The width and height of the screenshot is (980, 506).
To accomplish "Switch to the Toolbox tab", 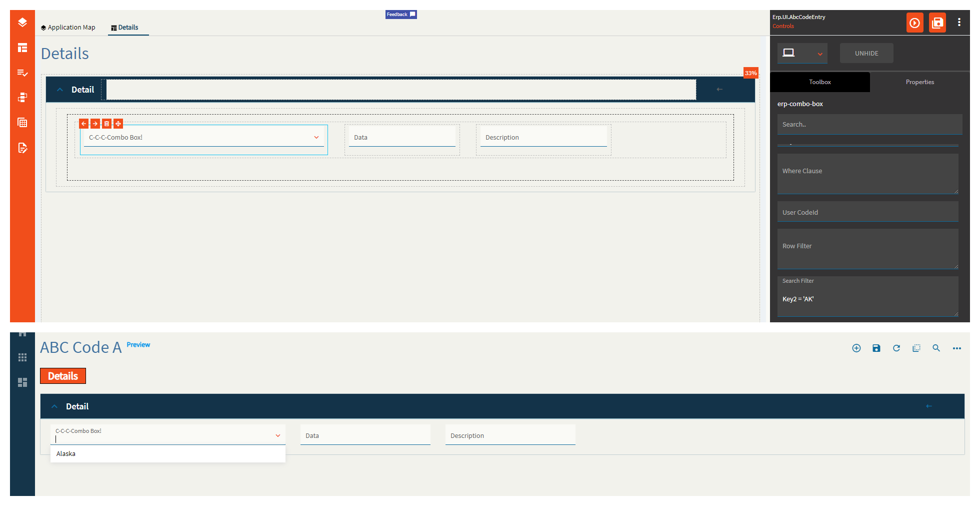I will 820,82.
